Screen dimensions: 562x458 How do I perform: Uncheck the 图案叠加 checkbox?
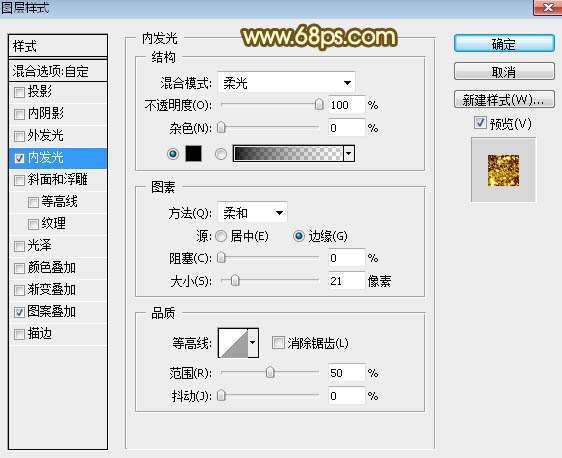(x=19, y=312)
